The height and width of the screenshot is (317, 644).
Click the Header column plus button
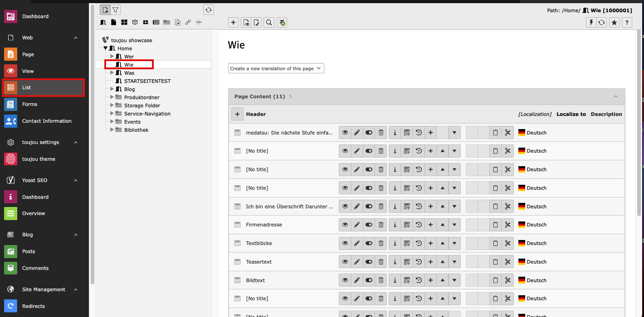click(237, 114)
